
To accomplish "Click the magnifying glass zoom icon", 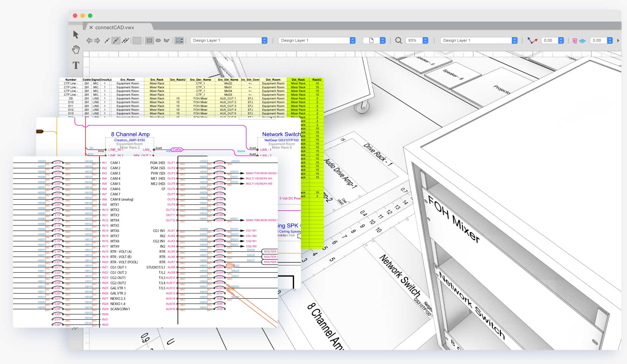I will 398,40.
